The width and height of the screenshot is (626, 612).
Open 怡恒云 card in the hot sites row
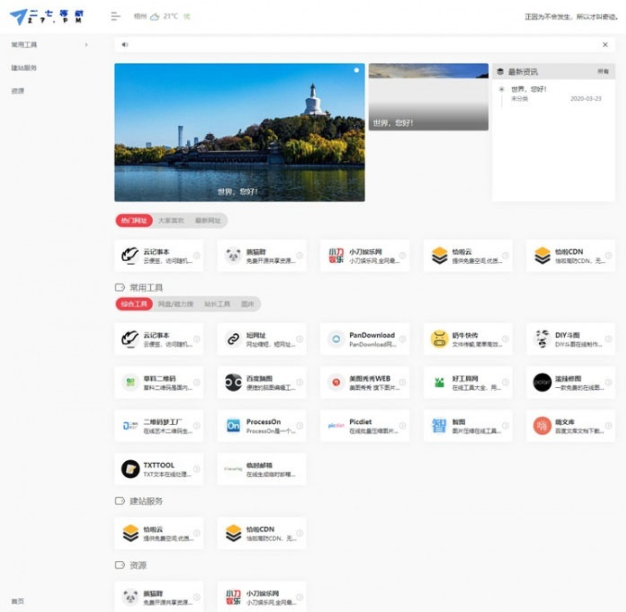pyautogui.click(x=468, y=256)
